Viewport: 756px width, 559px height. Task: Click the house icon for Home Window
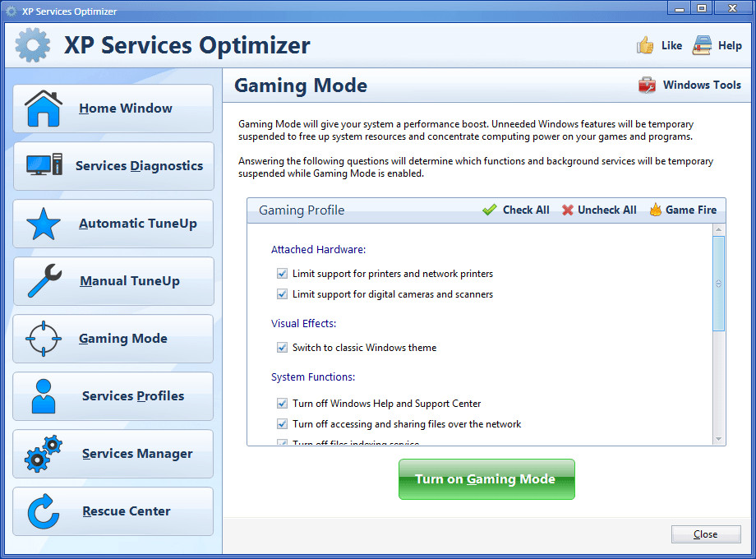pos(44,109)
